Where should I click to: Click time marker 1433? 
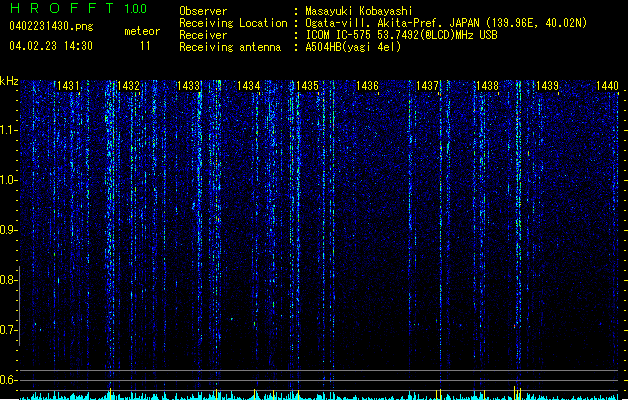pos(188,86)
